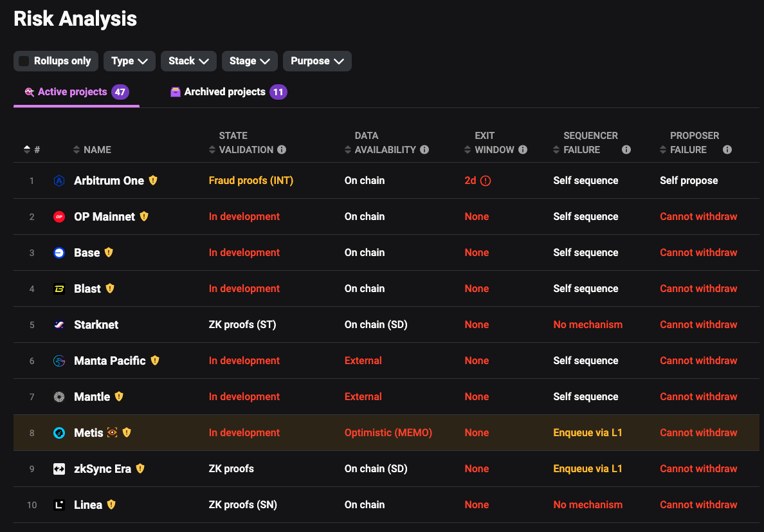Click the info icon beside State Validation
764x532 pixels.
pos(282,150)
